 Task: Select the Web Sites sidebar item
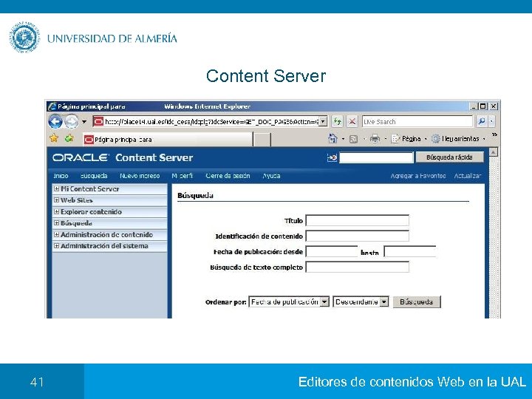[77, 200]
